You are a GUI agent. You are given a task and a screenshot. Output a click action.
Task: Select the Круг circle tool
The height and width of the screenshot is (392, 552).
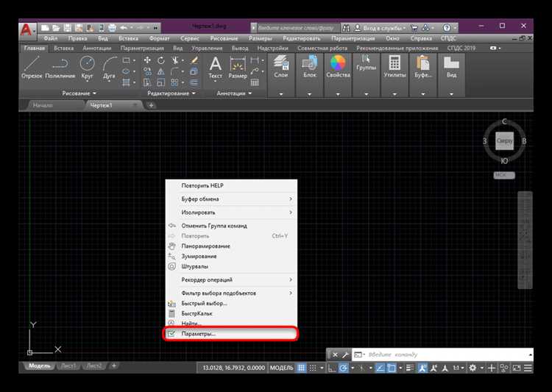pyautogui.click(x=87, y=67)
